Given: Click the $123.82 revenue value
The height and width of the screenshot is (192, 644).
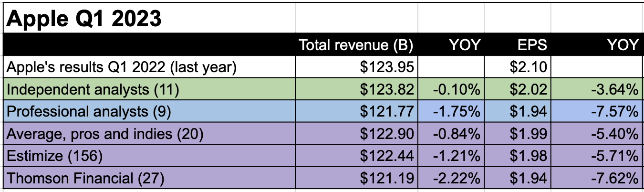Looking at the screenshot, I should coord(386,89).
